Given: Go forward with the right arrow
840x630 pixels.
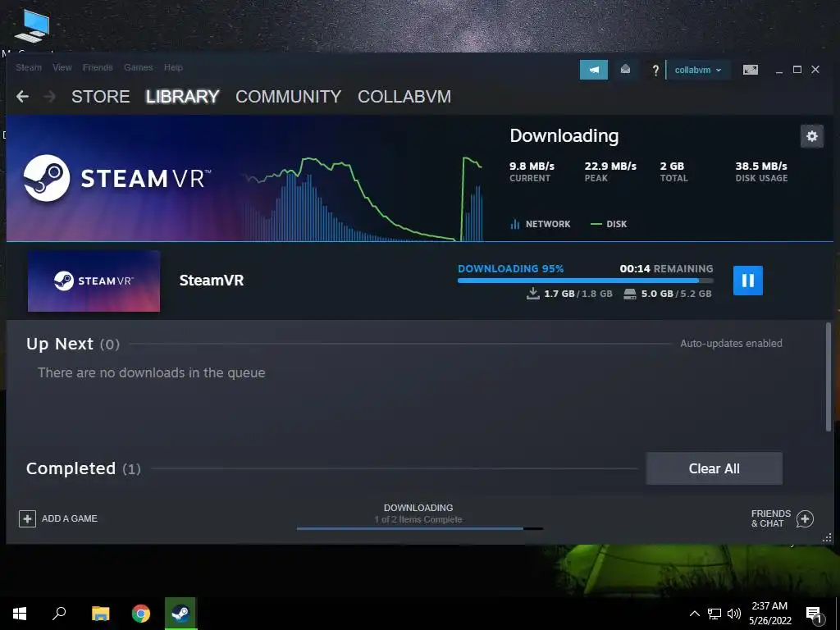Looking at the screenshot, I should tap(49, 97).
